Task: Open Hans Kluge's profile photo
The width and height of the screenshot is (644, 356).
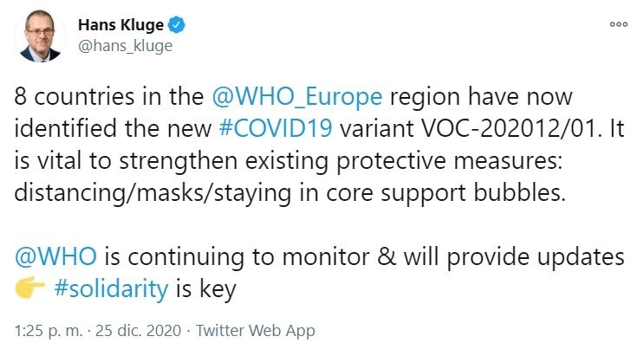Action: 41,36
